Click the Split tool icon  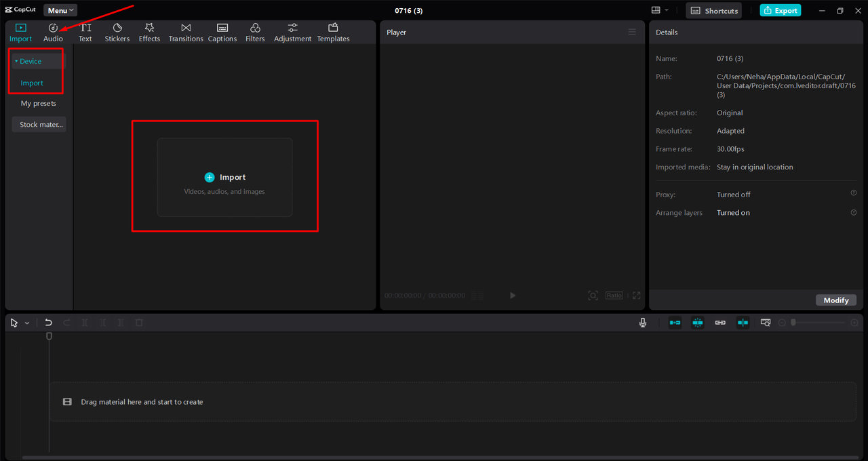(x=85, y=323)
